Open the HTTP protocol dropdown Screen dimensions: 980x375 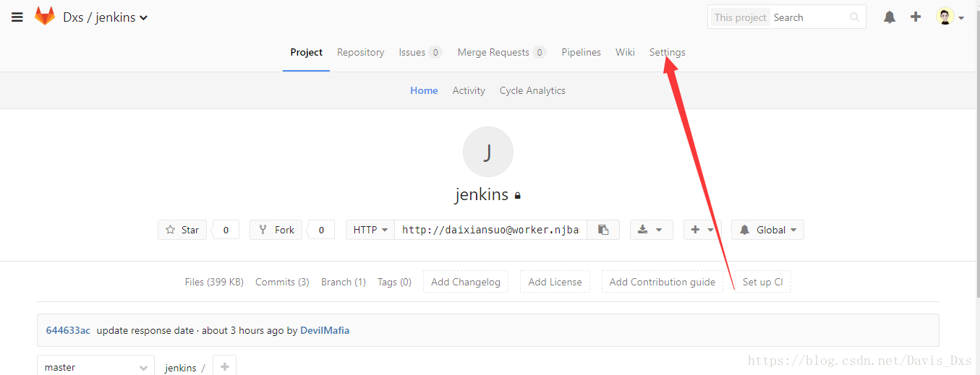tap(370, 230)
